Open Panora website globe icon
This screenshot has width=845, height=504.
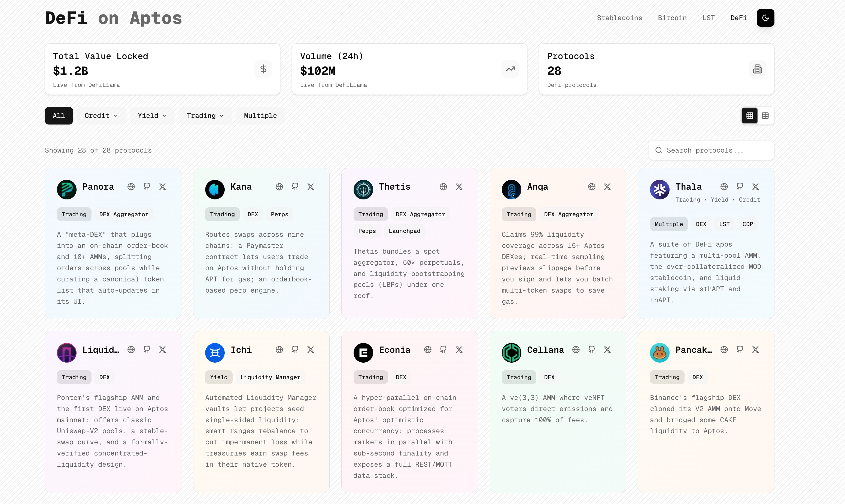click(131, 187)
